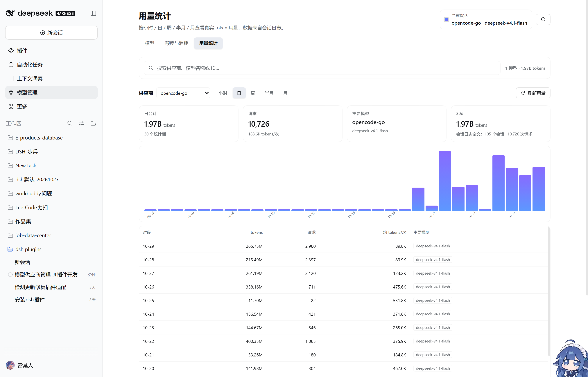Viewport: 588px width, 377px height.
Task: Open 上下文洞察 context insights
Action: [x=51, y=79]
